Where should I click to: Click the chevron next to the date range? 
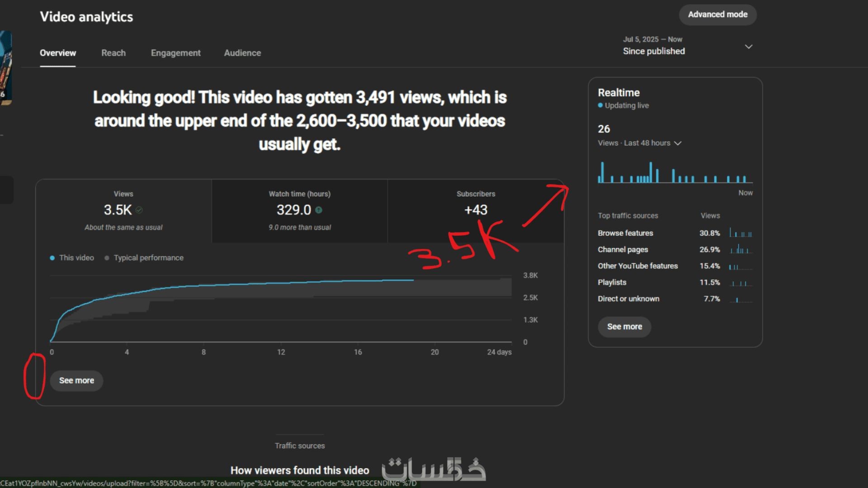749,47
